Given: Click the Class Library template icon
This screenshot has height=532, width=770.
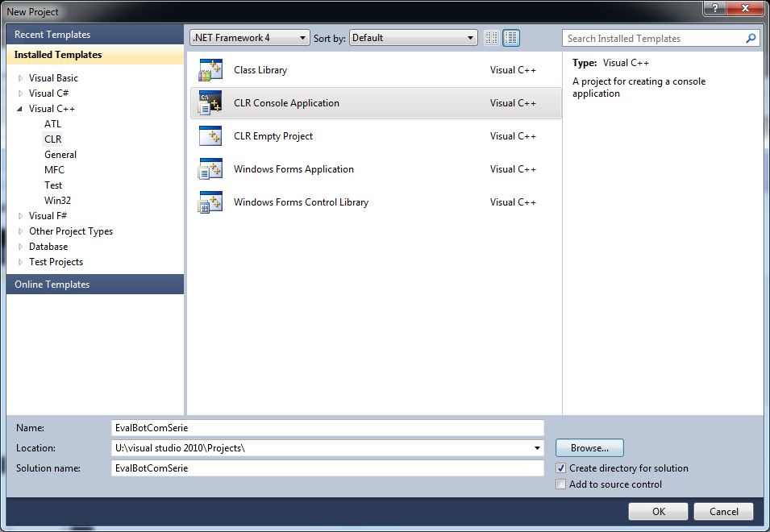Looking at the screenshot, I should point(210,70).
